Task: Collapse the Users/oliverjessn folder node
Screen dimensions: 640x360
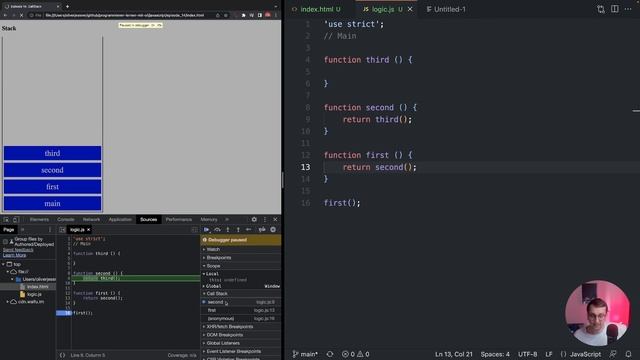Action: 12,280
